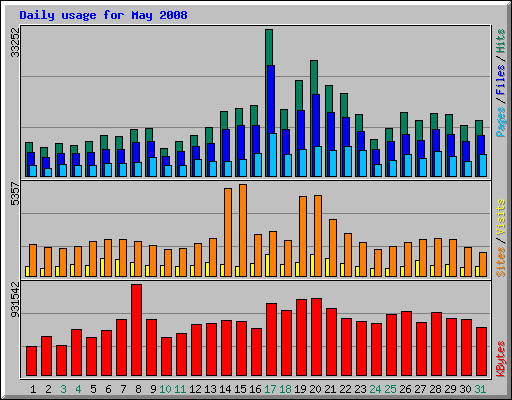Click the orange visits bar for day 31

(x=483, y=264)
